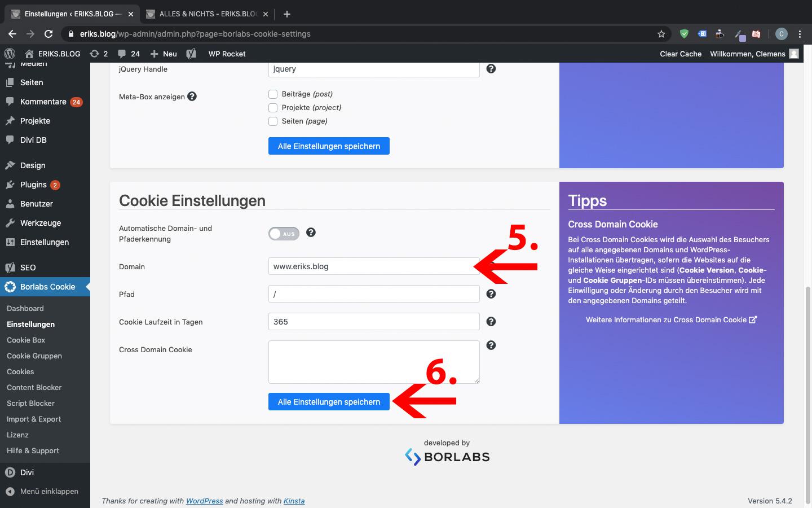Open ERIKS.BLOG site home link
The image size is (812, 508).
[x=52, y=54]
